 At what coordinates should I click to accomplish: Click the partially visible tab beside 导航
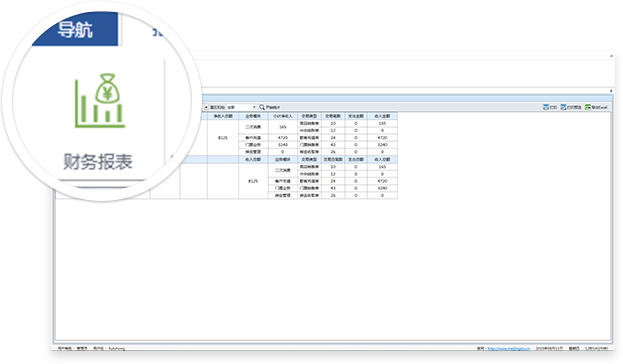[x=158, y=31]
